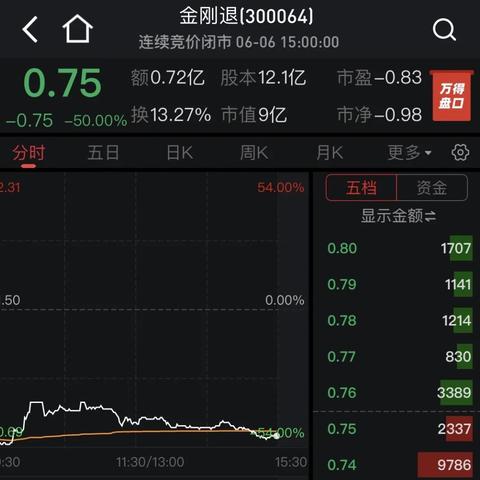Click the -0.75 price change value
This screenshot has width=480, height=480.
pyautogui.click(x=29, y=120)
